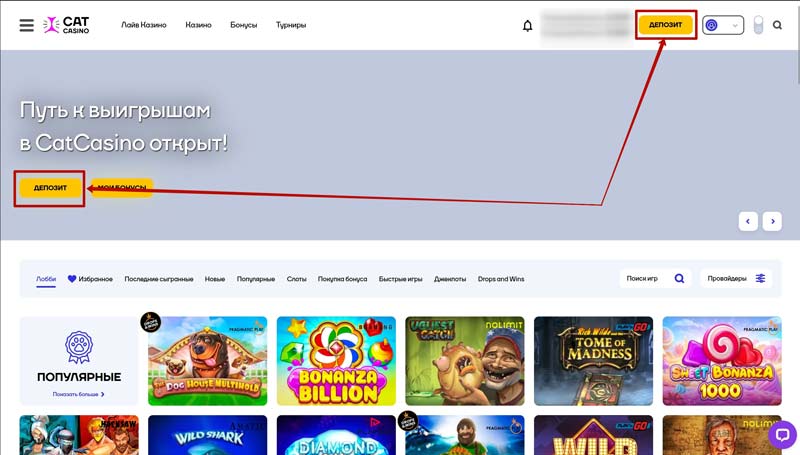Open the Tome of Madness game thumbnail
Viewport: 800px width, 455px height.
592,361
